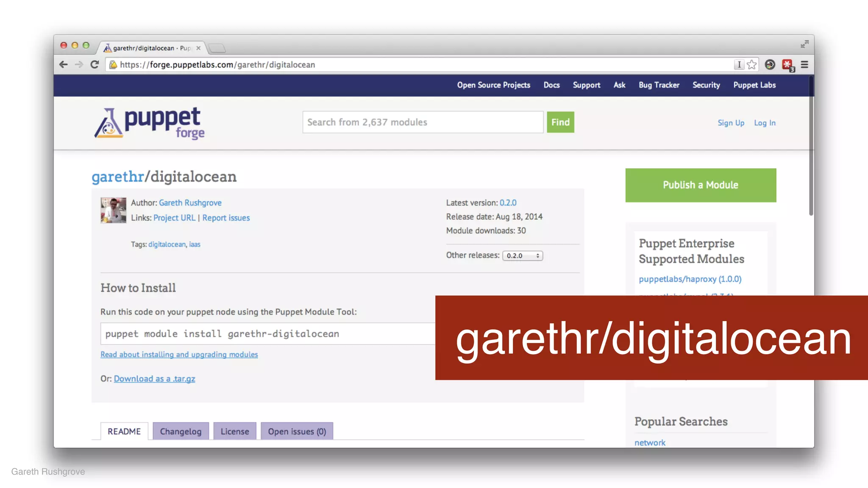Open Gareth Rushgrove author link
The height and width of the screenshot is (488, 868).
point(190,203)
